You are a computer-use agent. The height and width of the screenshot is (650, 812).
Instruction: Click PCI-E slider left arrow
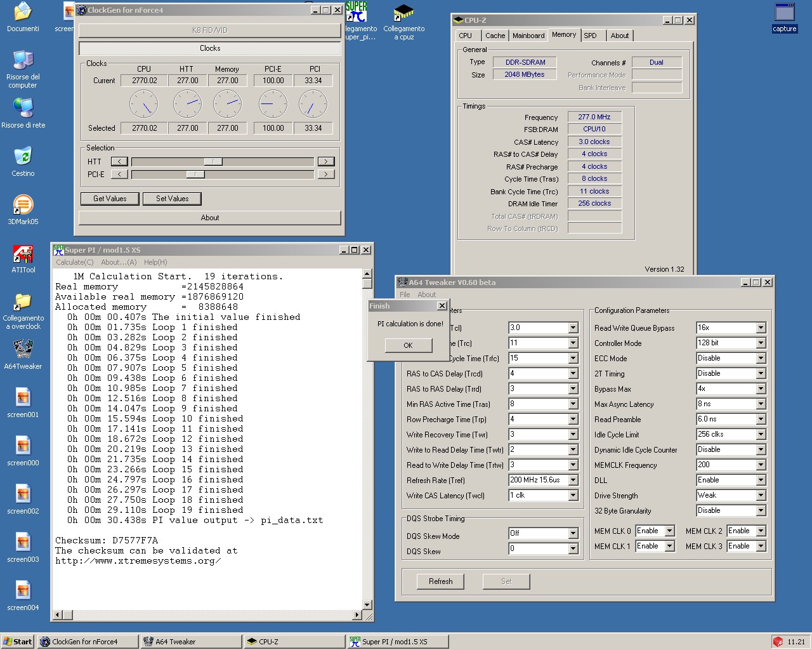119,175
